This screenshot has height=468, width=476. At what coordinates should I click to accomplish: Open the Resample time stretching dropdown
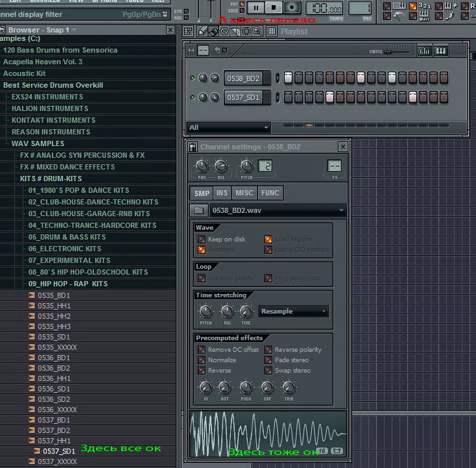[x=293, y=312]
